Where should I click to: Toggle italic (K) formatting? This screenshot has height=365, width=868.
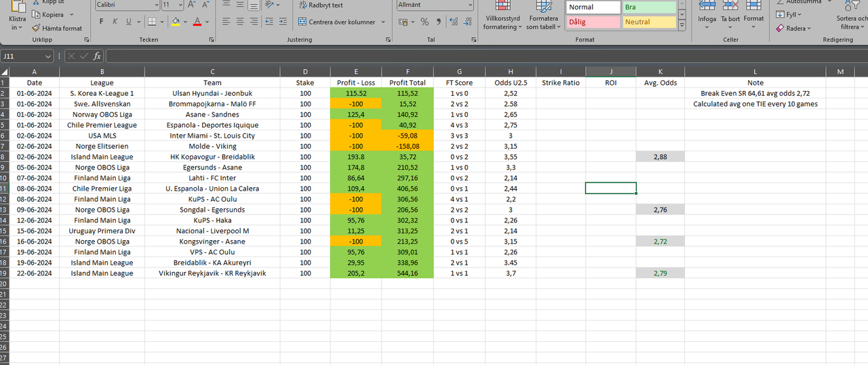click(115, 22)
